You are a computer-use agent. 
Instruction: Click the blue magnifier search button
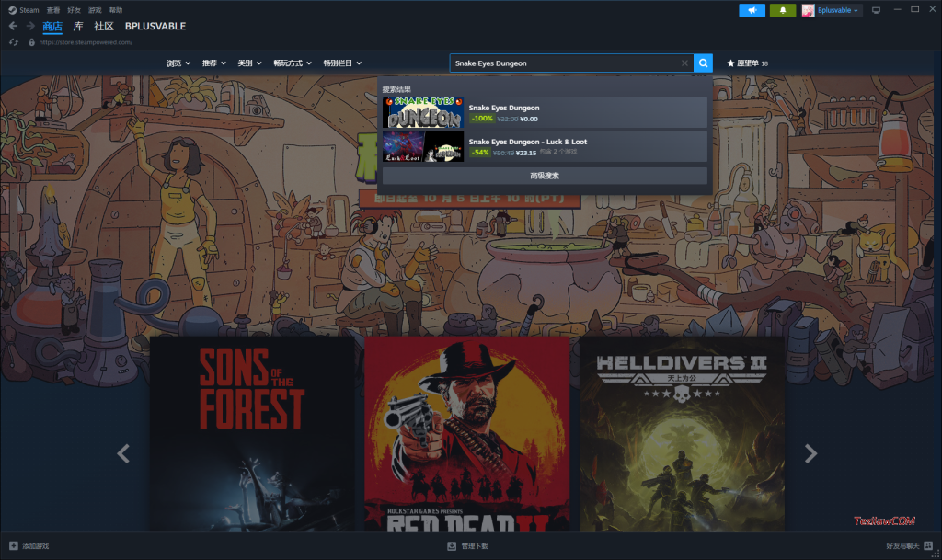pyautogui.click(x=703, y=63)
